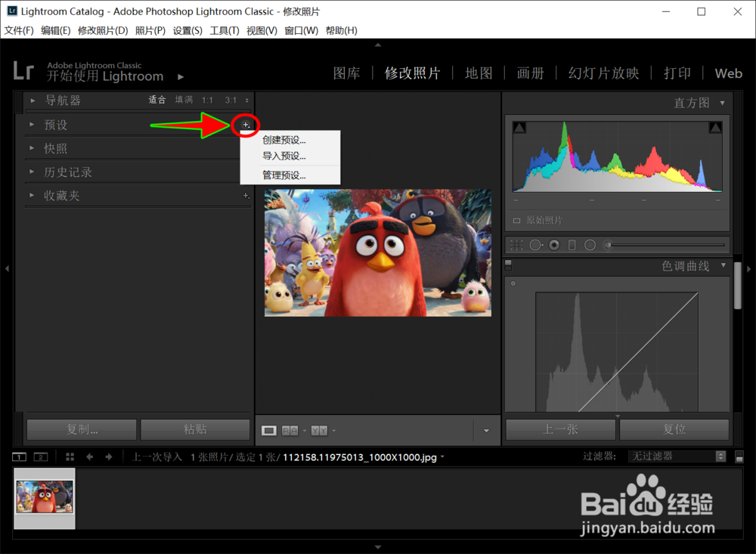Expand the 导航器 panel
Image resolution: width=756 pixels, height=554 pixels.
coord(33,101)
